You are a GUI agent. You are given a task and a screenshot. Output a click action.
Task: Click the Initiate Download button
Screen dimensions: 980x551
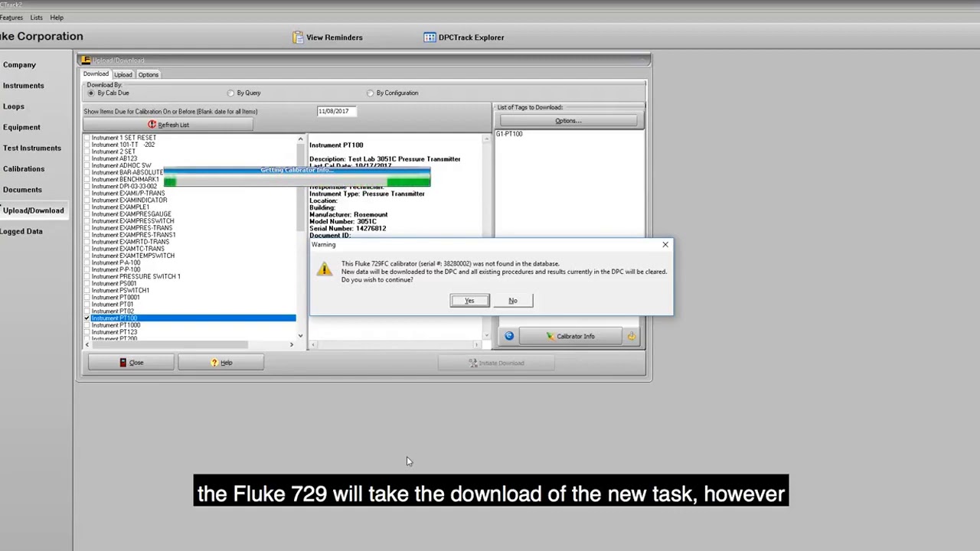(x=497, y=363)
